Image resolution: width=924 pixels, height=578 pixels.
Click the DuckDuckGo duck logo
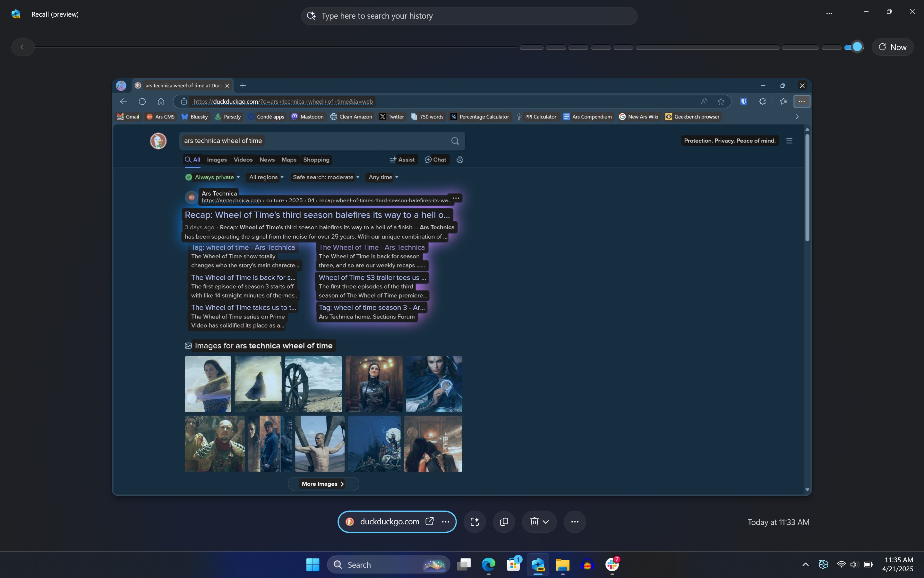[158, 141]
